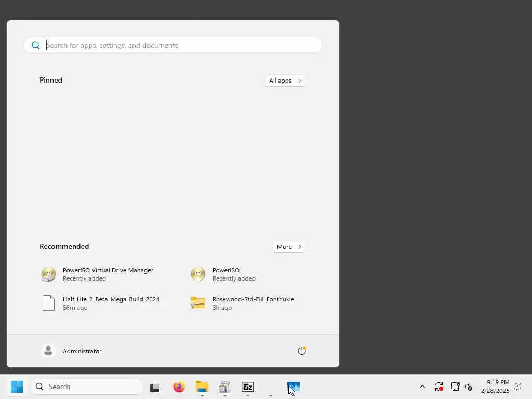Open Task View from the taskbar
Screen dimensions: 532x399
point(155,387)
